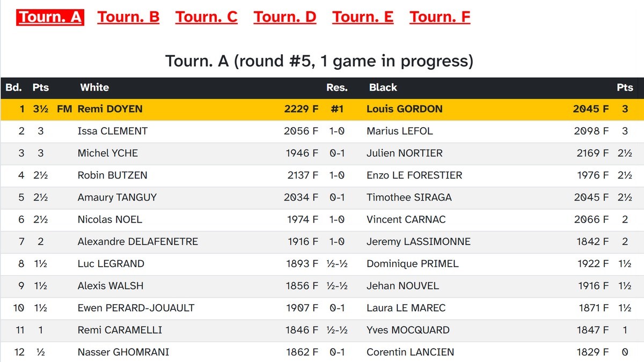
Task: Switch to the Tourn. A tab
Action: coord(50,17)
